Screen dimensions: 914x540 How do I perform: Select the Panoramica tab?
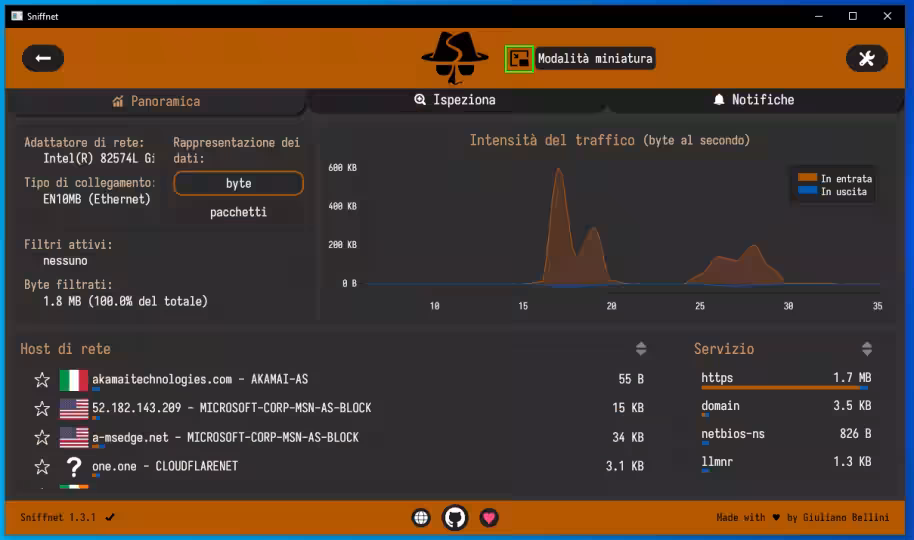click(156, 101)
